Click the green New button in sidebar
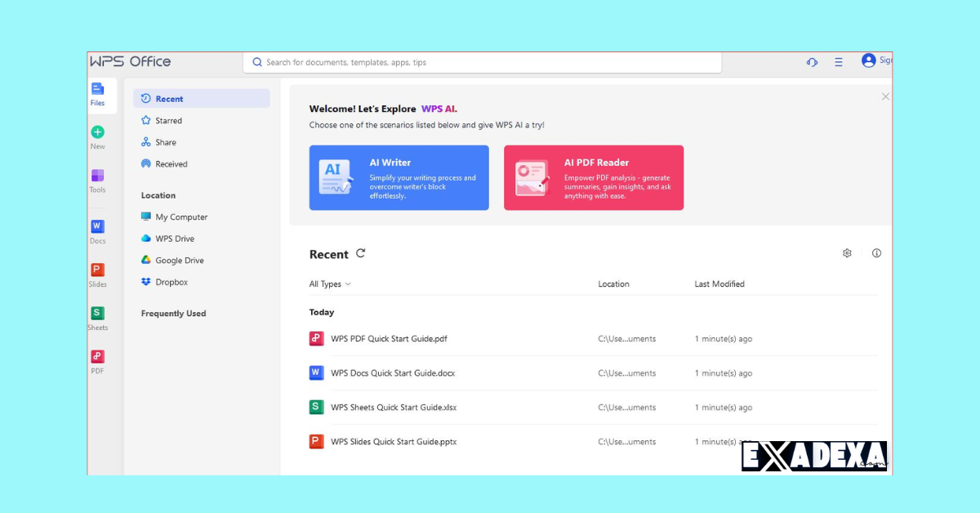This screenshot has height=513, width=980. [x=97, y=133]
